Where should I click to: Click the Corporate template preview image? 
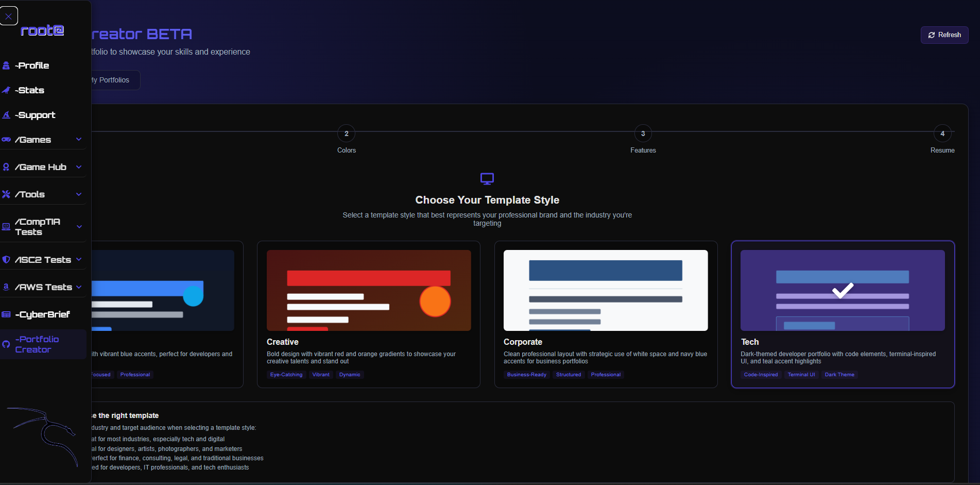click(x=606, y=290)
